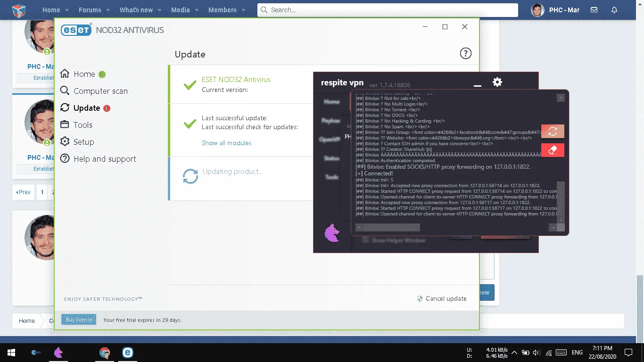Click the Prev pagination button

point(23,192)
